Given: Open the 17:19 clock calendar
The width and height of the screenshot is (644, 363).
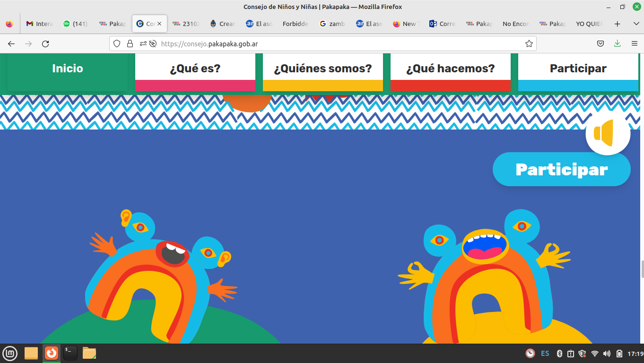Looking at the screenshot, I should pyautogui.click(x=635, y=354).
